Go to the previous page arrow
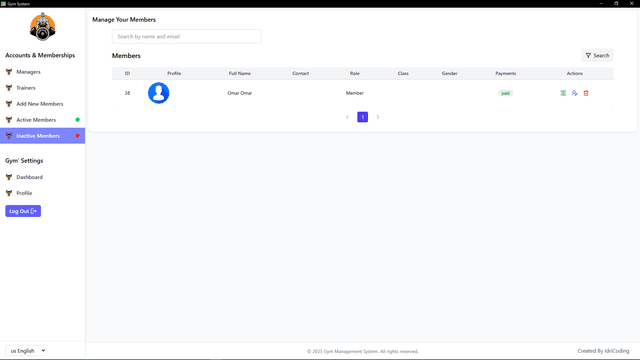 coord(347,117)
